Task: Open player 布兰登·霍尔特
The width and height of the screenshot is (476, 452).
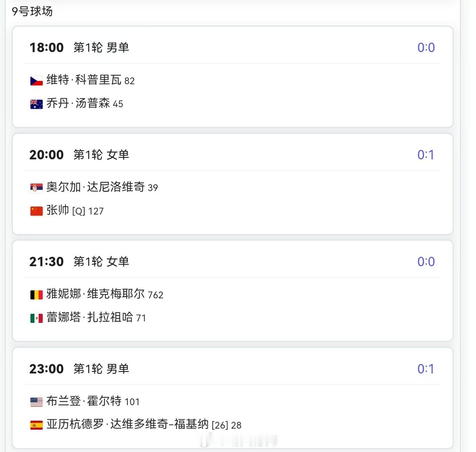Action: [84, 401]
